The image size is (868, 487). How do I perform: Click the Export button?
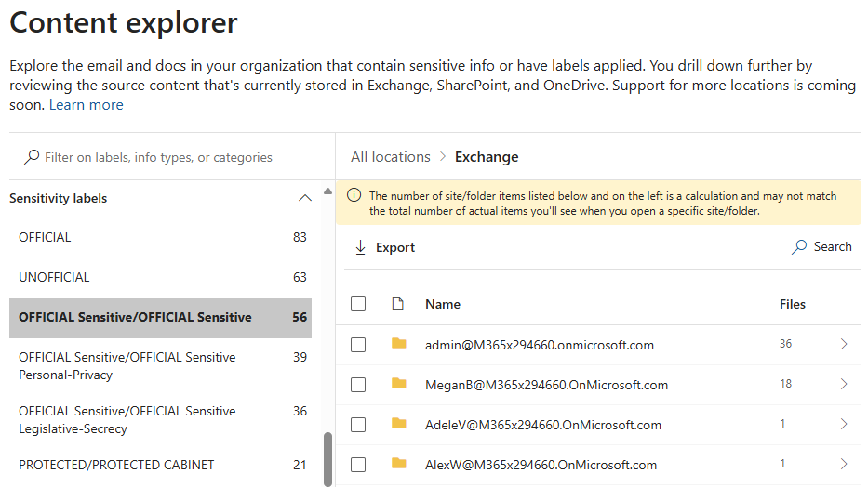tap(385, 247)
